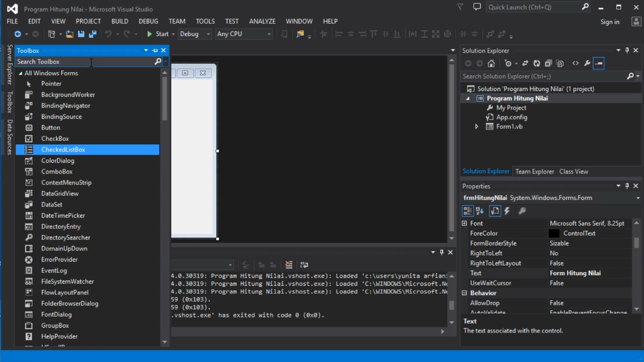Viewport: 644px width, 362px height.
Task: Switch to the Class View tab
Action: (574, 172)
